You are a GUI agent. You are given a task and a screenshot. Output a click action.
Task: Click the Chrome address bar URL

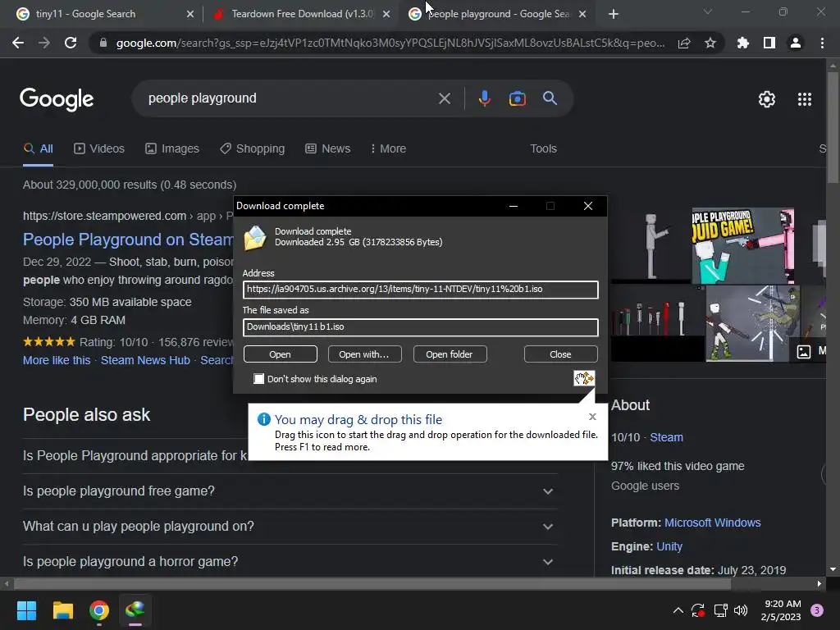point(390,43)
